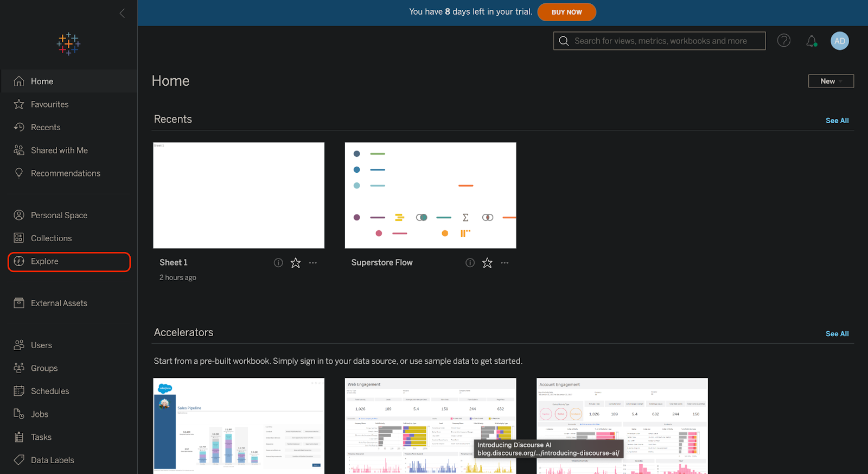Image resolution: width=868 pixels, height=474 pixels.
Task: Open the Superstore Flow title link
Action: (x=382, y=262)
